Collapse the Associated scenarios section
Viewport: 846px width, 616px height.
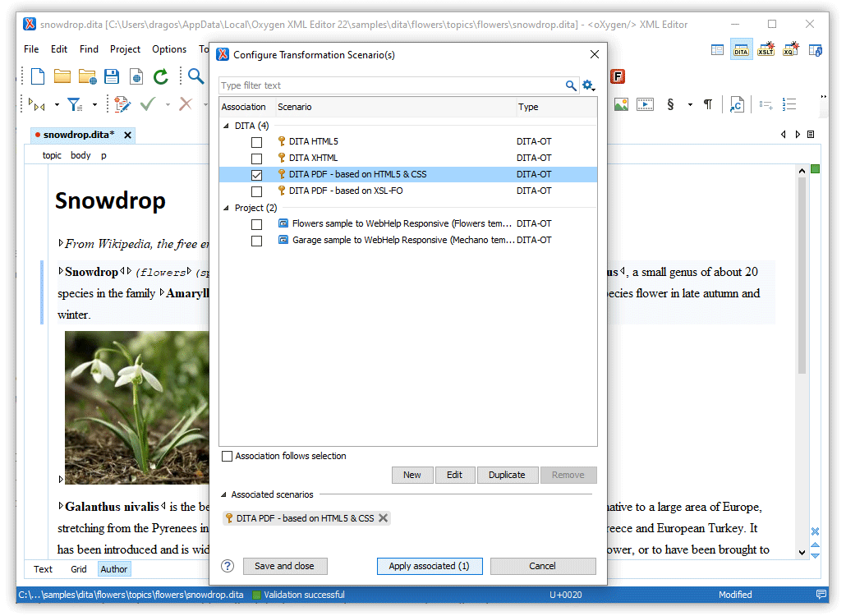coord(223,494)
